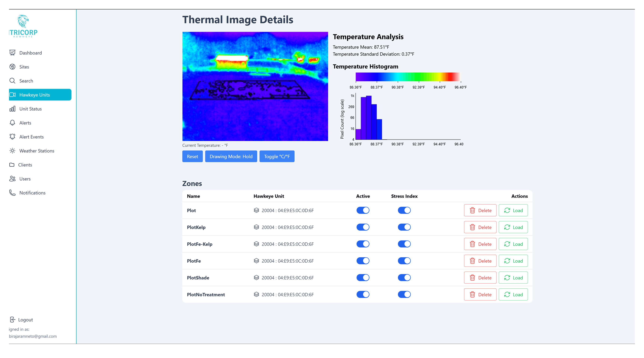The height and width of the screenshot is (358, 644).
Task: Click the Unit Status bar chart icon
Action: (x=12, y=109)
